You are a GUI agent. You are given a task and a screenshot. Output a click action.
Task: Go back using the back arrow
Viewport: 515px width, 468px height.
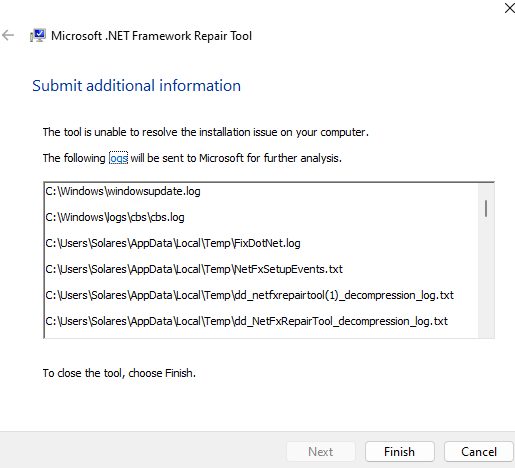[x=8, y=35]
